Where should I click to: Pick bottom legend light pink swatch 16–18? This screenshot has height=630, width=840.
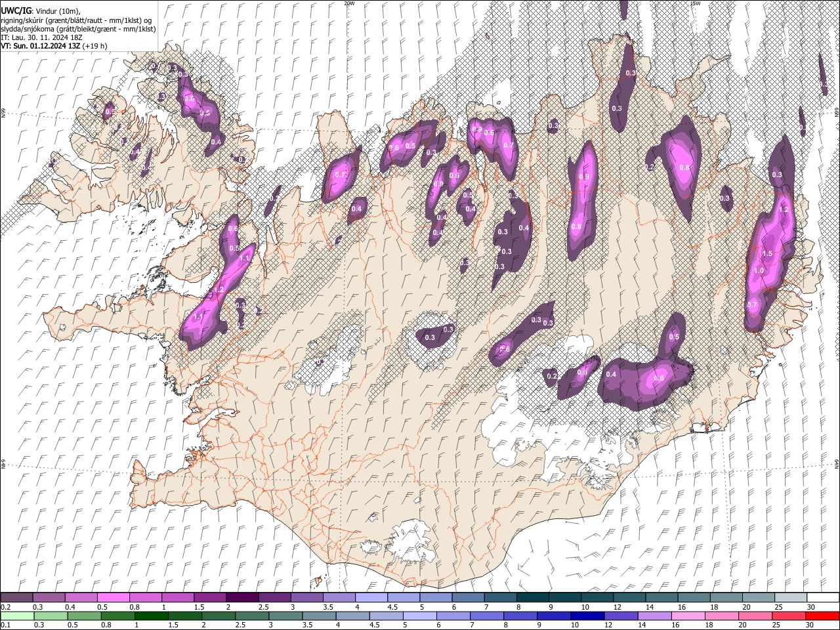687,616
